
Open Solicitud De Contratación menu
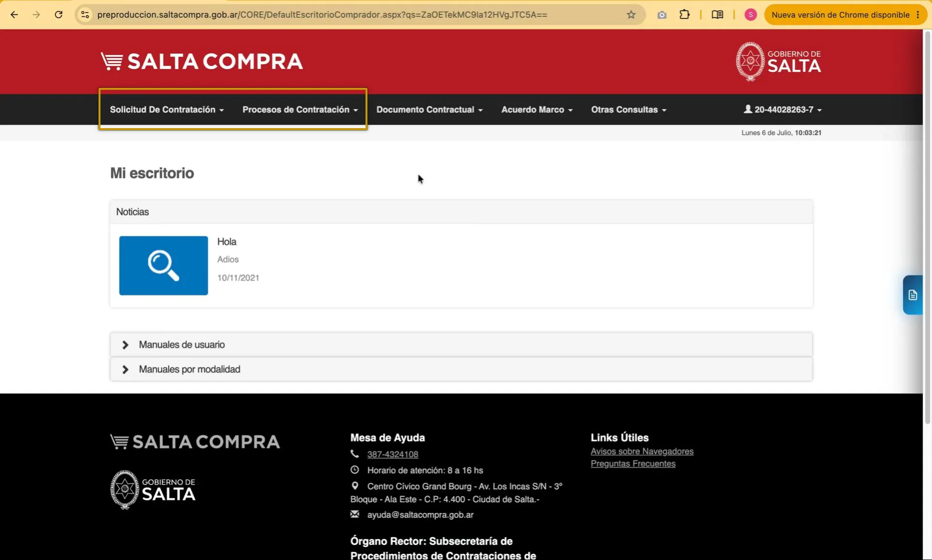pyautogui.click(x=167, y=110)
